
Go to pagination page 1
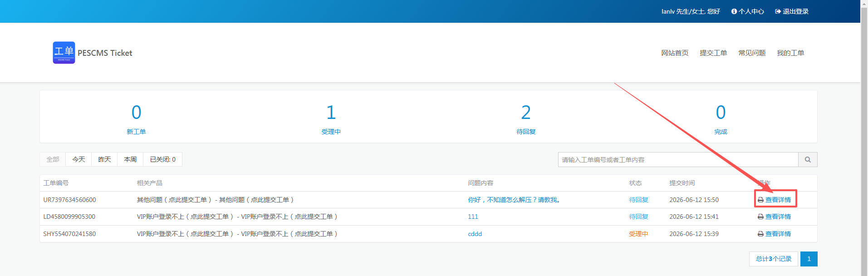tap(809, 259)
